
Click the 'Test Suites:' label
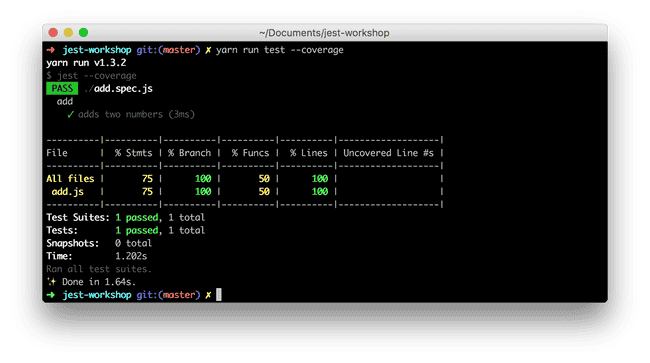[78, 218]
